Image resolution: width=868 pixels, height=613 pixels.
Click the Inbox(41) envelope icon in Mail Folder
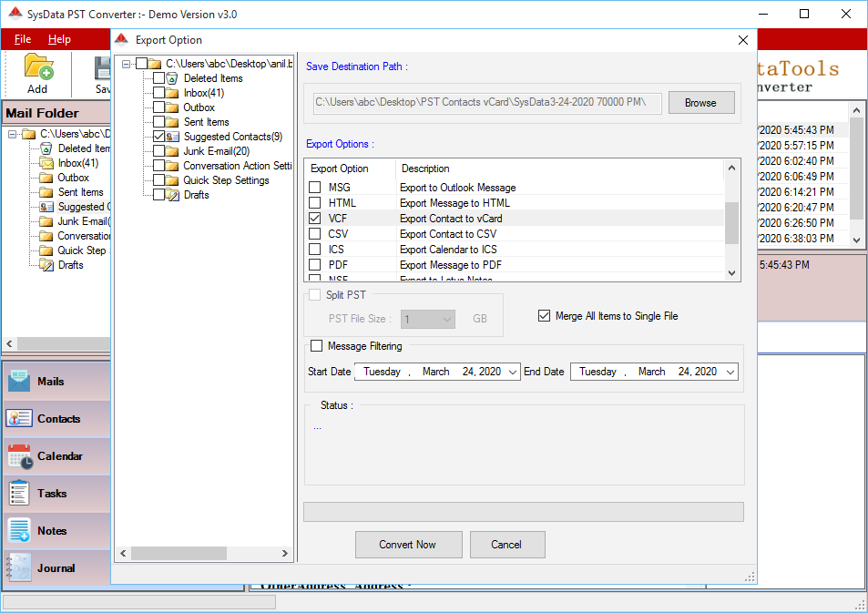coord(46,163)
